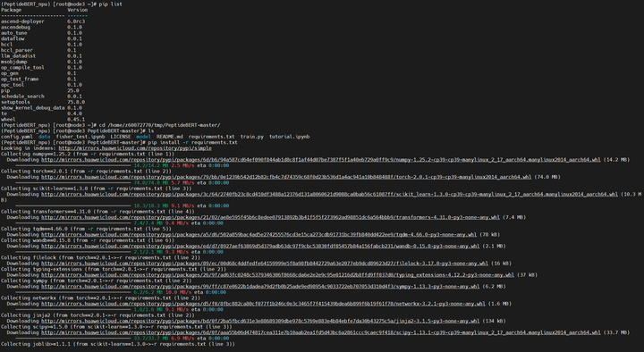This screenshot has width=644, height=352.
Task: Click the tqdm-4.66.0 wheel download URL
Action: [x=258, y=235]
